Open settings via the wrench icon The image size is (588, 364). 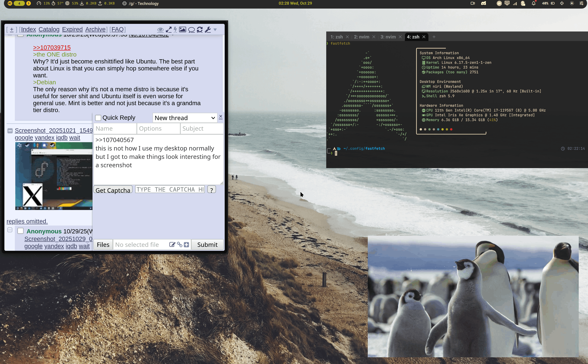point(208,29)
